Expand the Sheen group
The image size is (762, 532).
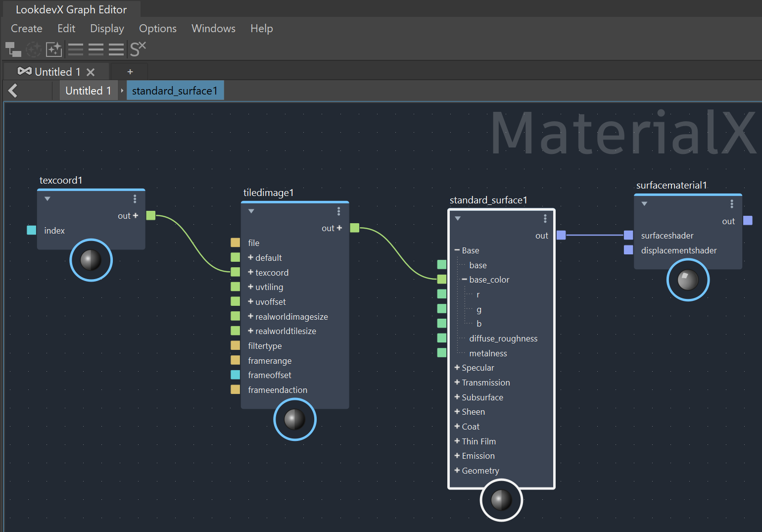[457, 411]
